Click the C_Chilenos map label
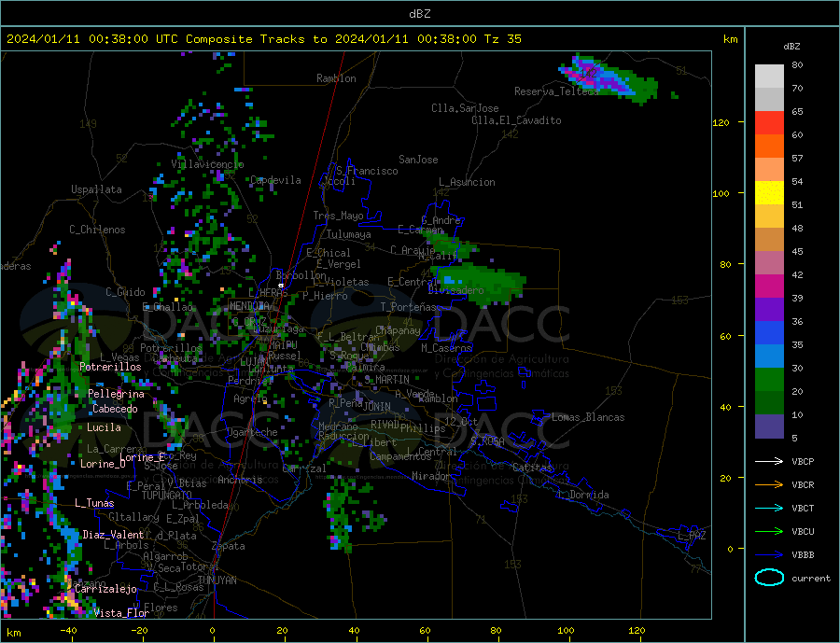 97,230
